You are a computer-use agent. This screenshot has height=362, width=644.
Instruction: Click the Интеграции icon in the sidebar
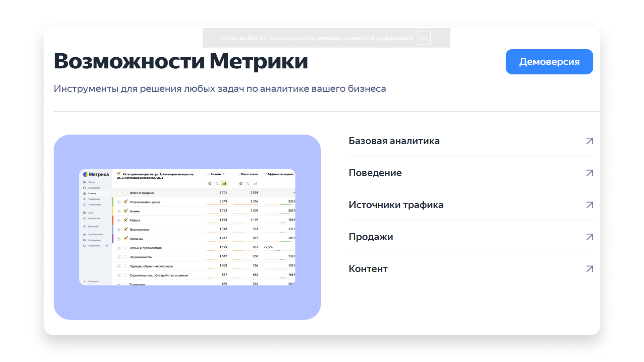click(x=85, y=240)
